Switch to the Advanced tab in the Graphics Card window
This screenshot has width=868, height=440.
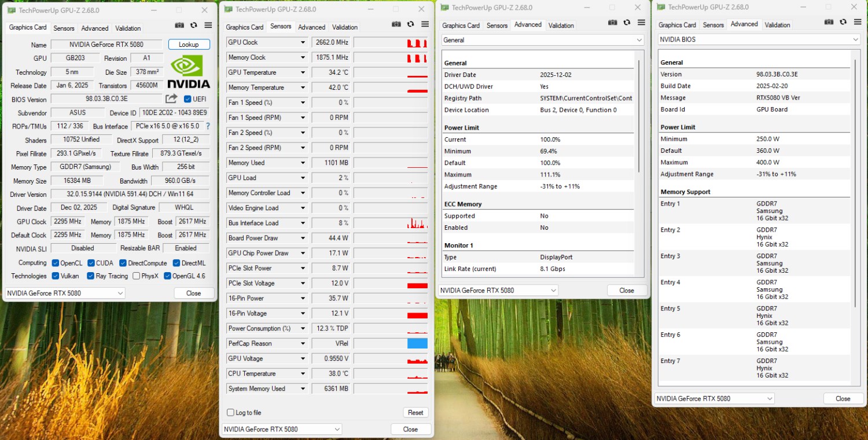point(95,28)
